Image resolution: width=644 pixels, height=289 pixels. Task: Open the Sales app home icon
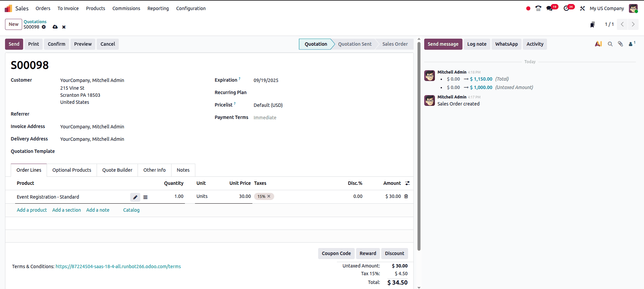[x=8, y=8]
